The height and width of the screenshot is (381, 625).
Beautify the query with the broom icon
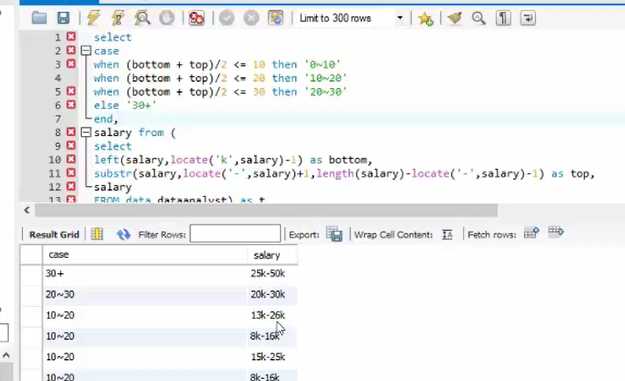pos(454,18)
